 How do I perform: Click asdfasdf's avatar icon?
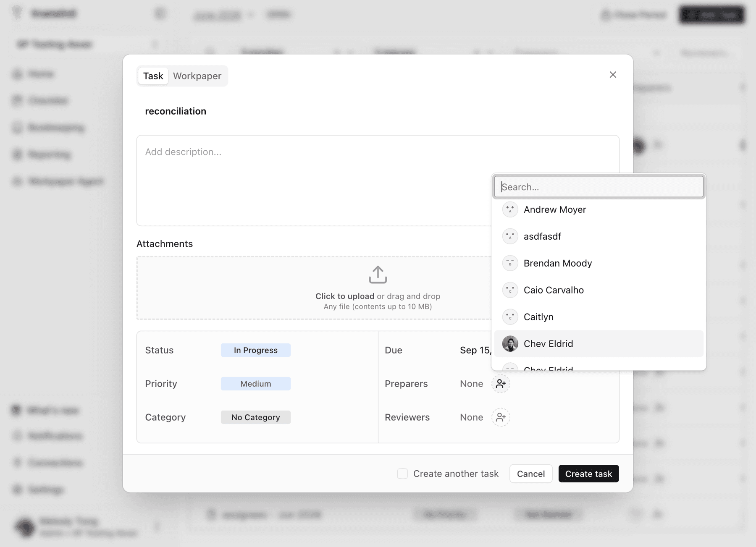(x=510, y=236)
